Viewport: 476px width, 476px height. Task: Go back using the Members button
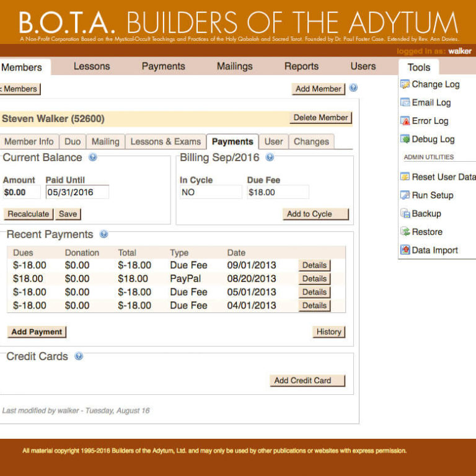click(x=20, y=89)
